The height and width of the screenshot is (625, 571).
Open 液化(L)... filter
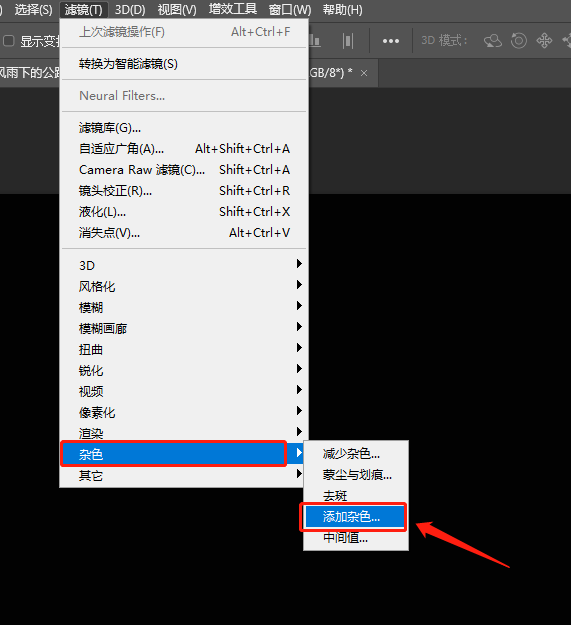(184, 212)
